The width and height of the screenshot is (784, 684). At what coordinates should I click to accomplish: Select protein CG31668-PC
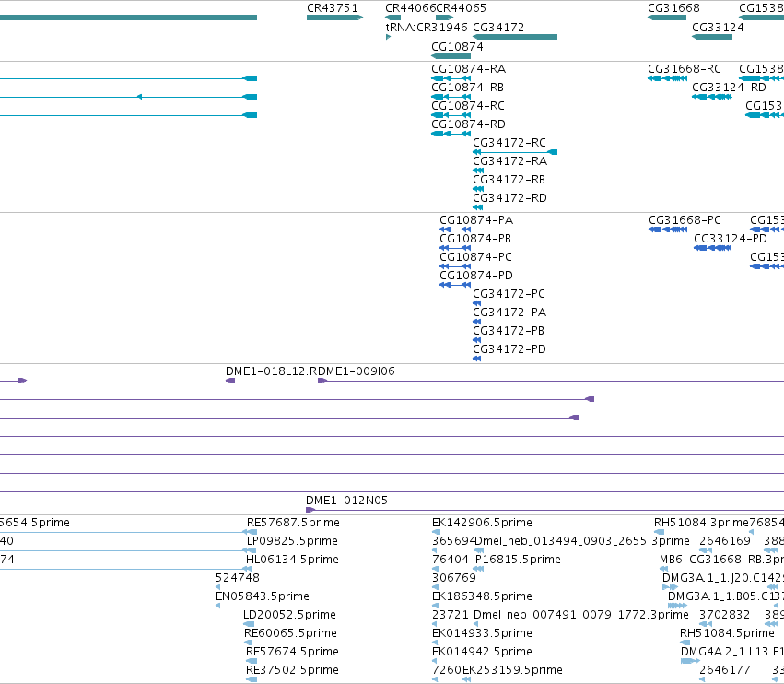[668, 230]
